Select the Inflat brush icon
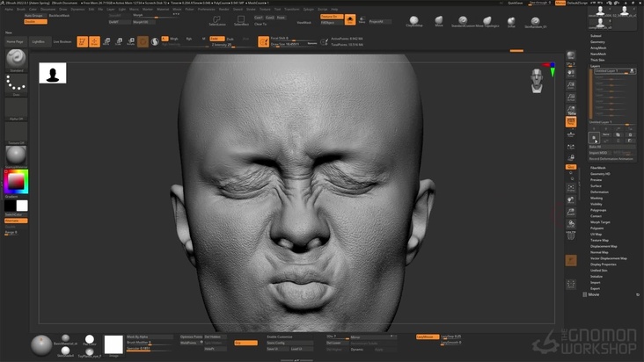644x362 pixels. coord(511,21)
